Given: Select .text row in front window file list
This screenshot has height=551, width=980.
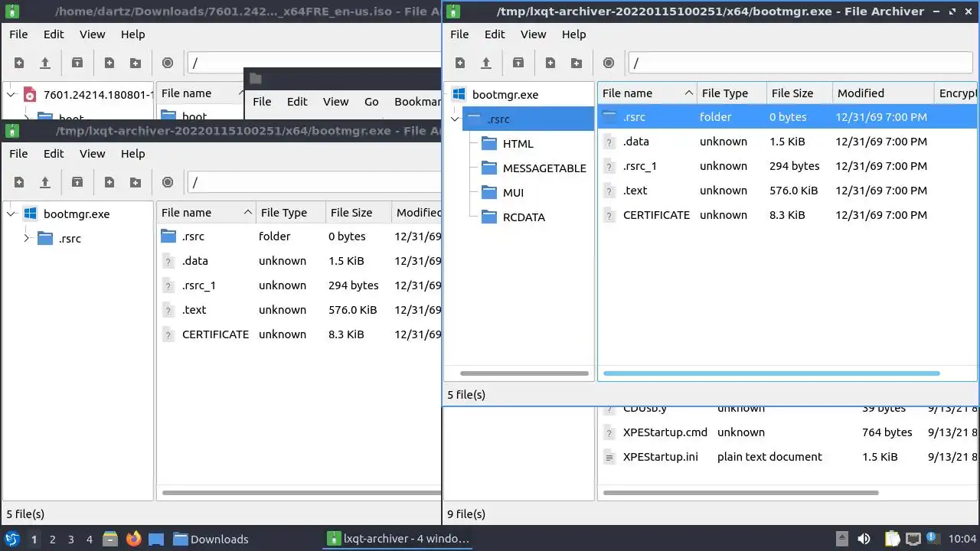Looking at the screenshot, I should coord(787,191).
